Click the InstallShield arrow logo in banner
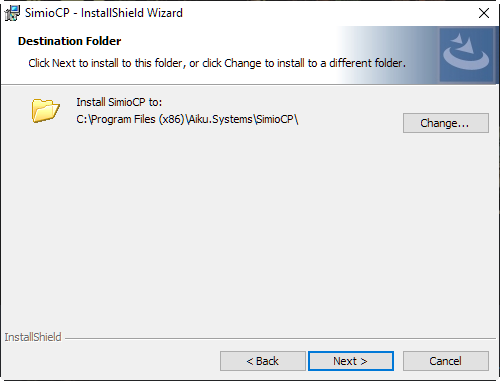Viewport: 500px width, 381px height. coord(466,55)
